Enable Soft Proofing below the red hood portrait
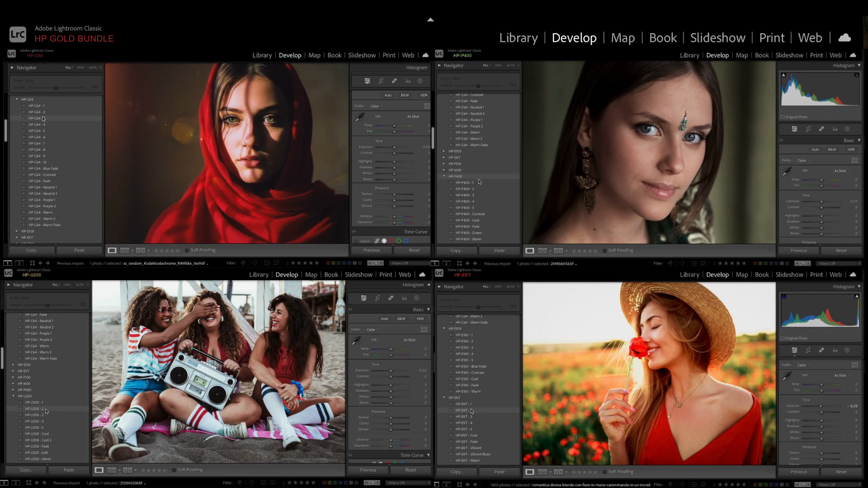This screenshot has width=868, height=488. (187, 250)
